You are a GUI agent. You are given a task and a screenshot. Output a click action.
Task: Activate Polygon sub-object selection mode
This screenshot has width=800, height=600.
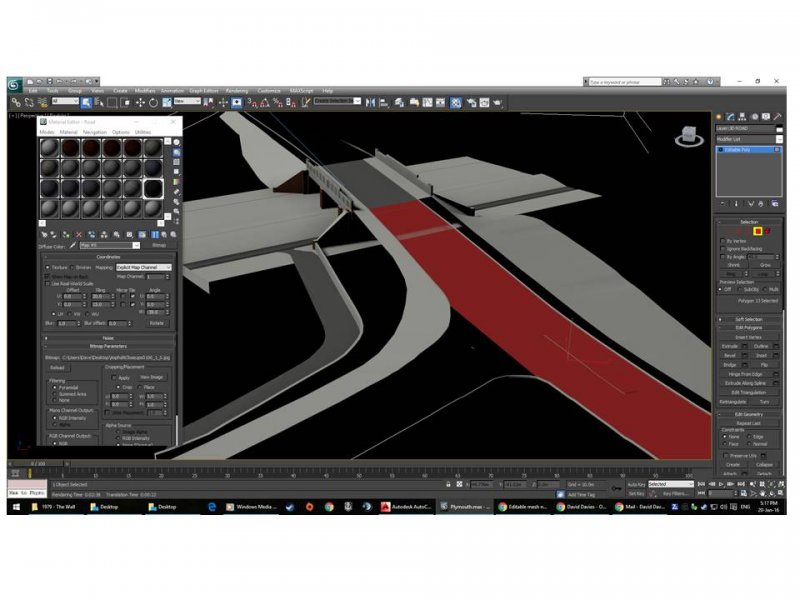(757, 231)
